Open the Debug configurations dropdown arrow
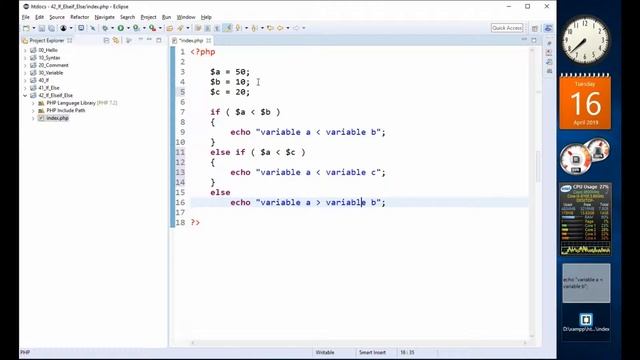 [x=113, y=28]
